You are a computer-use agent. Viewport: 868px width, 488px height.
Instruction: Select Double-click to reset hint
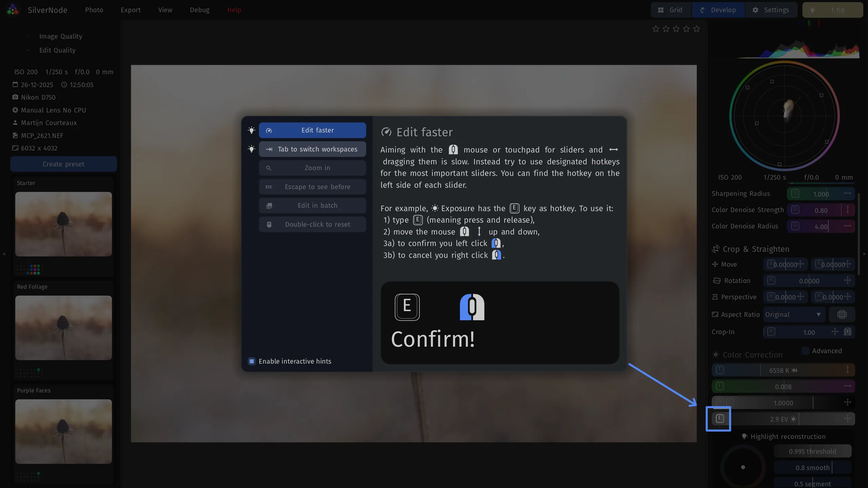(x=312, y=224)
